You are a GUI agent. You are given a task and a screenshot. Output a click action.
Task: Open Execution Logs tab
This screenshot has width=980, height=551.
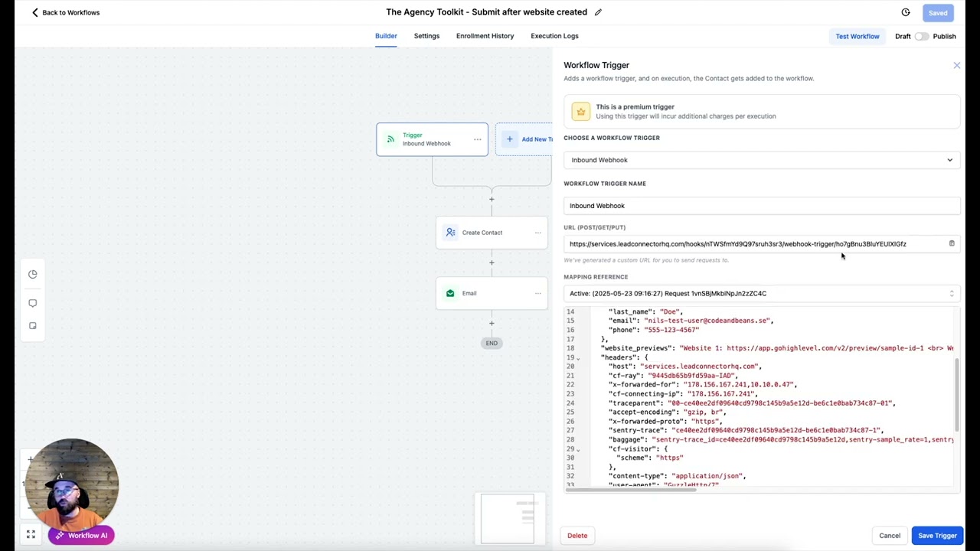[554, 36]
